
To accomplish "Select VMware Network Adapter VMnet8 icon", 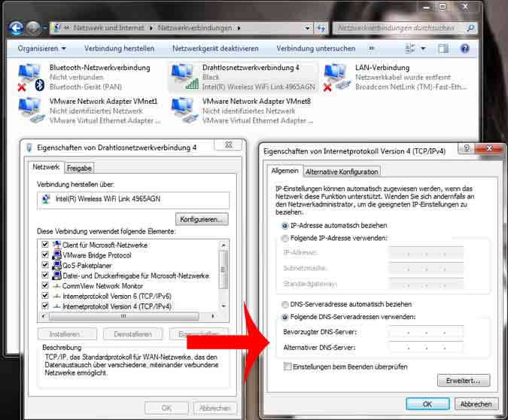I will point(184,111).
